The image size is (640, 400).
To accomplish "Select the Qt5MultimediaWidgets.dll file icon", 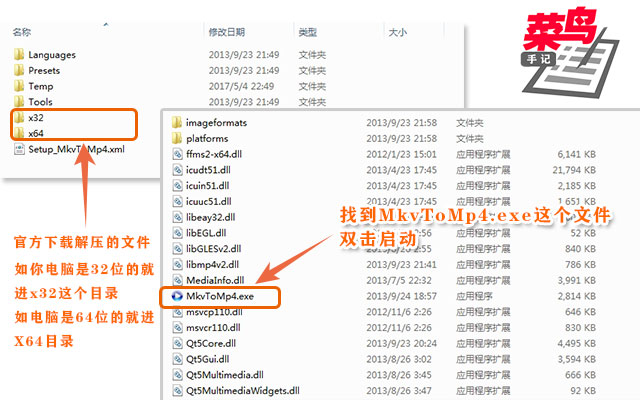I will 177,391.
